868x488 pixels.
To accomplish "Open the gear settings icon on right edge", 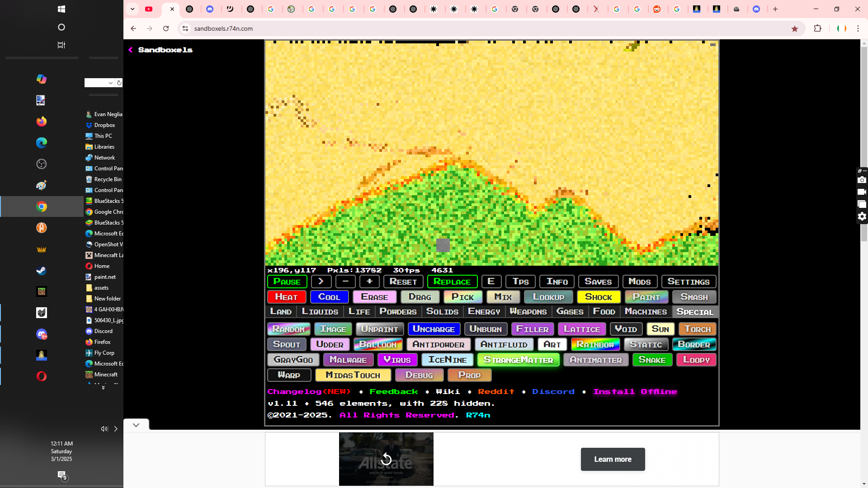I will tap(862, 216).
